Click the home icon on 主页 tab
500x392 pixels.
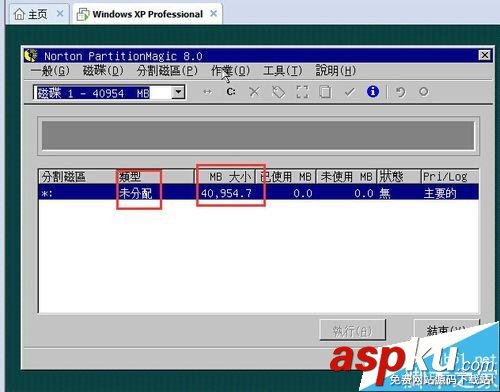[x=19, y=14]
